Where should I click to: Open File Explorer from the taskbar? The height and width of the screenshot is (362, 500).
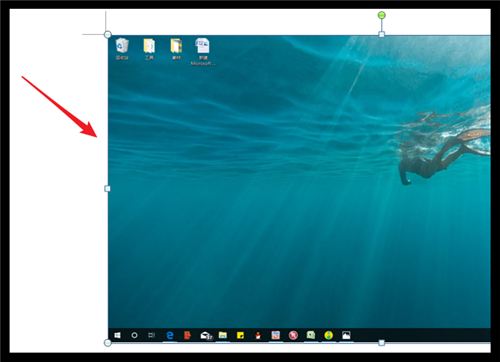[x=223, y=335]
